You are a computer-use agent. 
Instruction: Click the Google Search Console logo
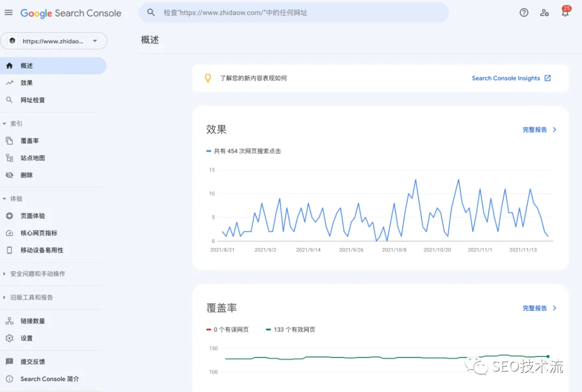tap(71, 13)
